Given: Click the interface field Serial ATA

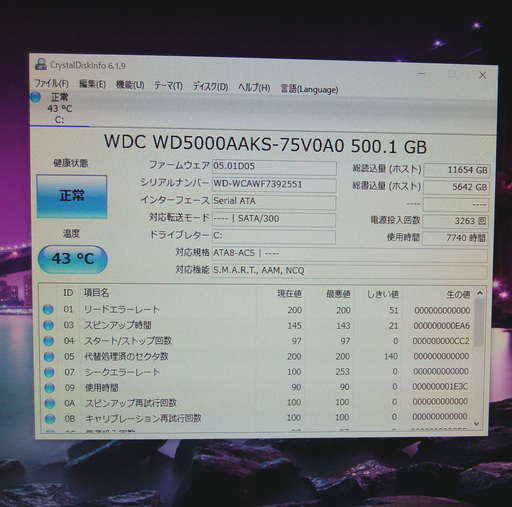Looking at the screenshot, I should [274, 202].
